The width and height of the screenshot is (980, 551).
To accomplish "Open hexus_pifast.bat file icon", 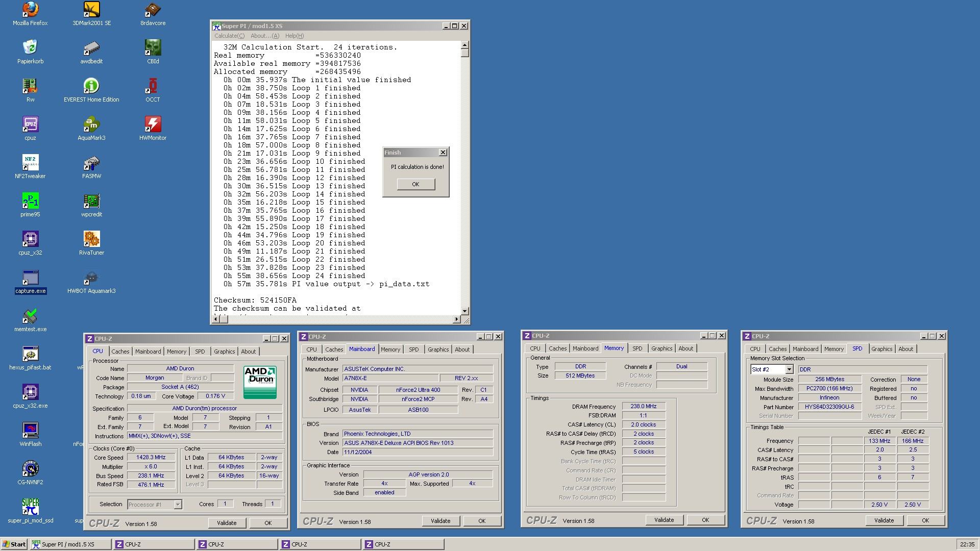I will [x=30, y=358].
